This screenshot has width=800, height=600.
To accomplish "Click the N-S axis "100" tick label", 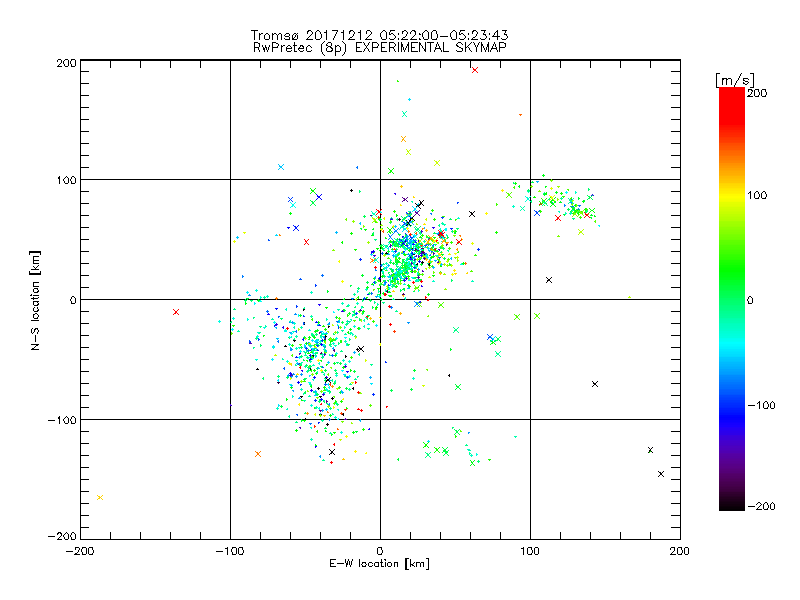I will point(66,180).
